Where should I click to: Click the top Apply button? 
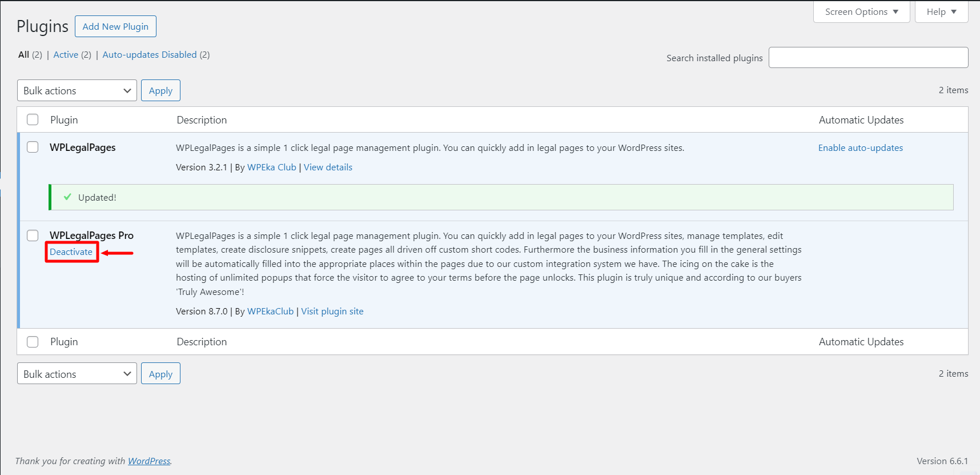pyautogui.click(x=160, y=90)
